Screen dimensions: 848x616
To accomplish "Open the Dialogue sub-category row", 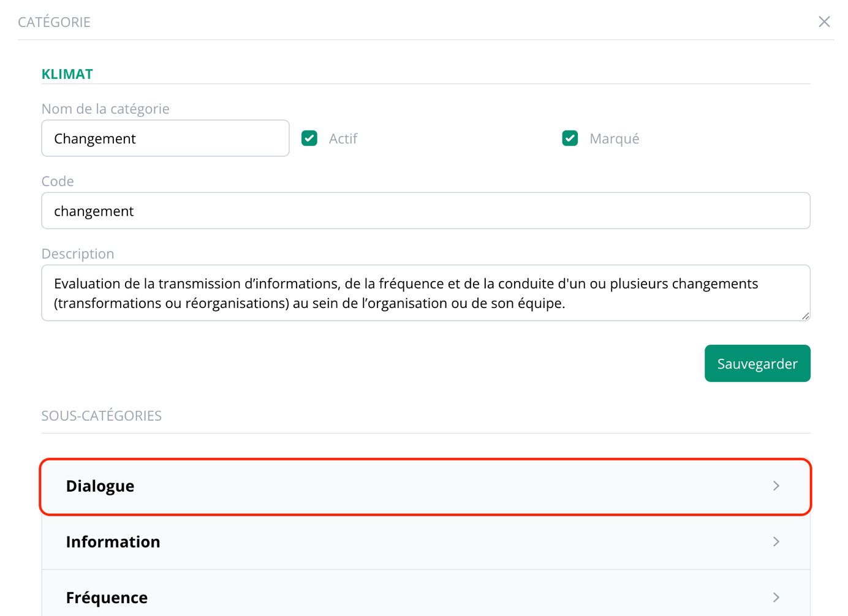I will click(425, 486).
